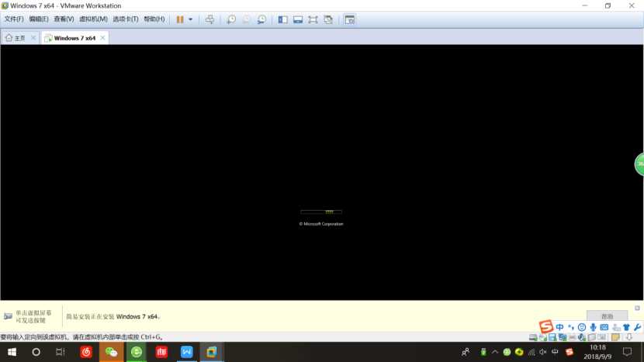Viewport: 644px width, 362px height.
Task: Click the Windows setup progress bar
Action: coord(321,212)
